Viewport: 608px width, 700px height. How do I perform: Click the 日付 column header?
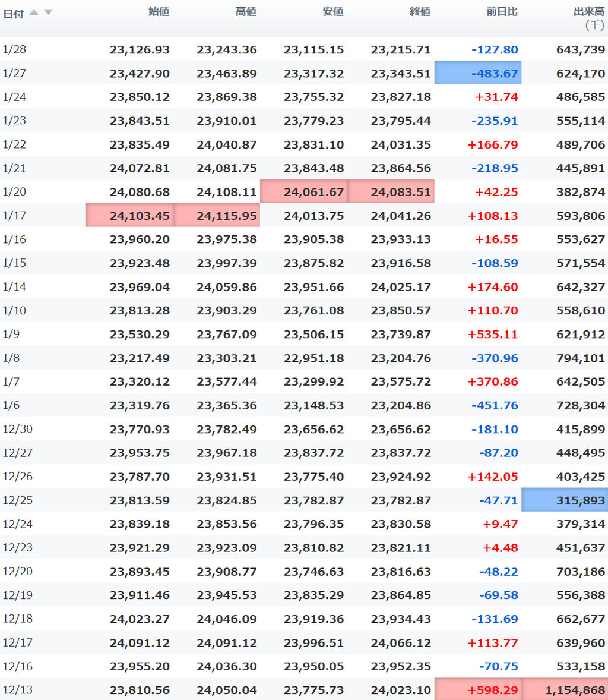click(14, 14)
